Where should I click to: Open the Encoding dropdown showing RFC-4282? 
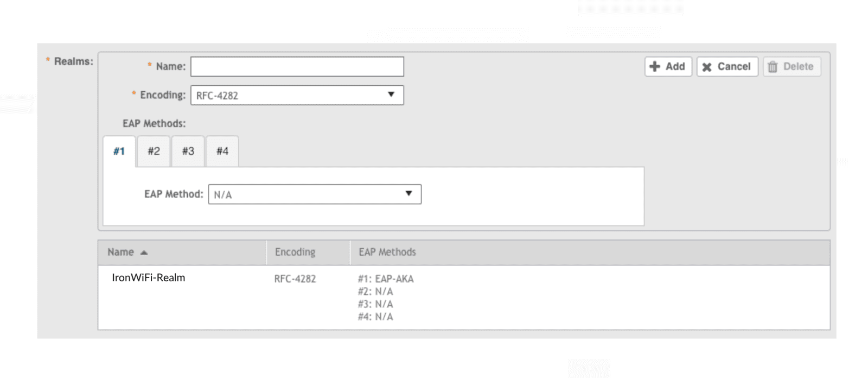click(x=297, y=95)
